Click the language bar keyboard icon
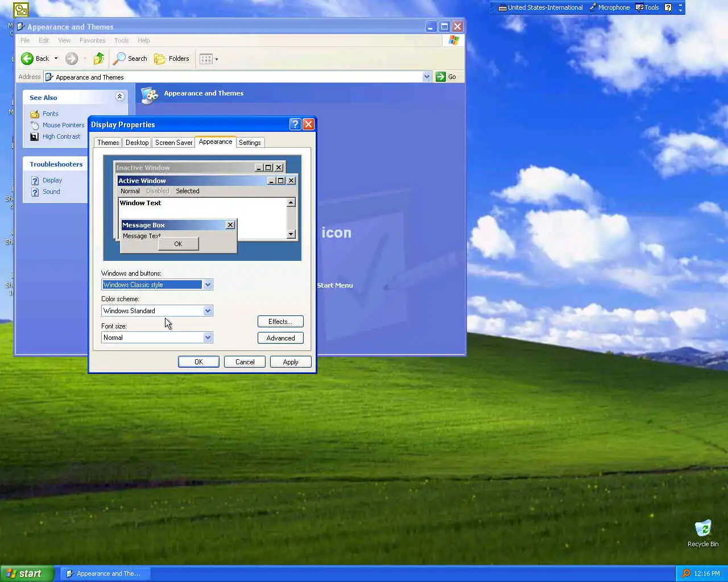 point(502,8)
